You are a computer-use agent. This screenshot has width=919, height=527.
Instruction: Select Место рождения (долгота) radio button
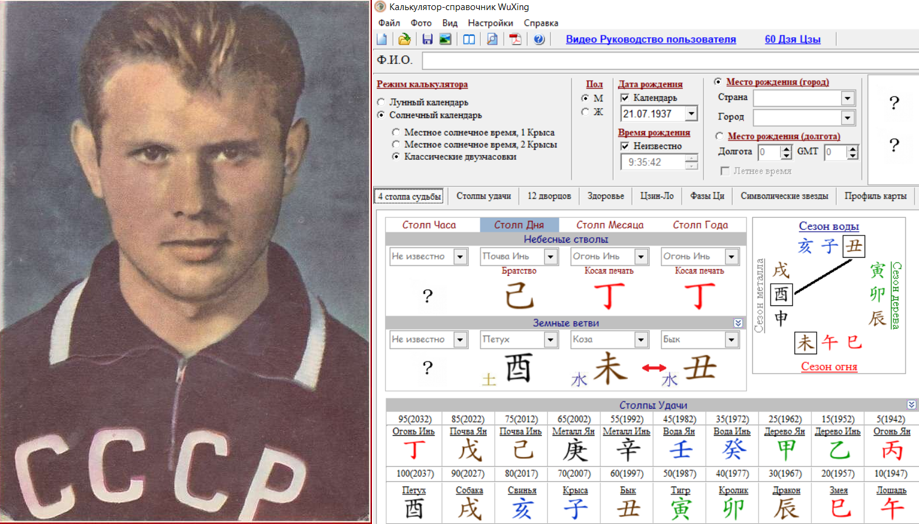tap(719, 136)
